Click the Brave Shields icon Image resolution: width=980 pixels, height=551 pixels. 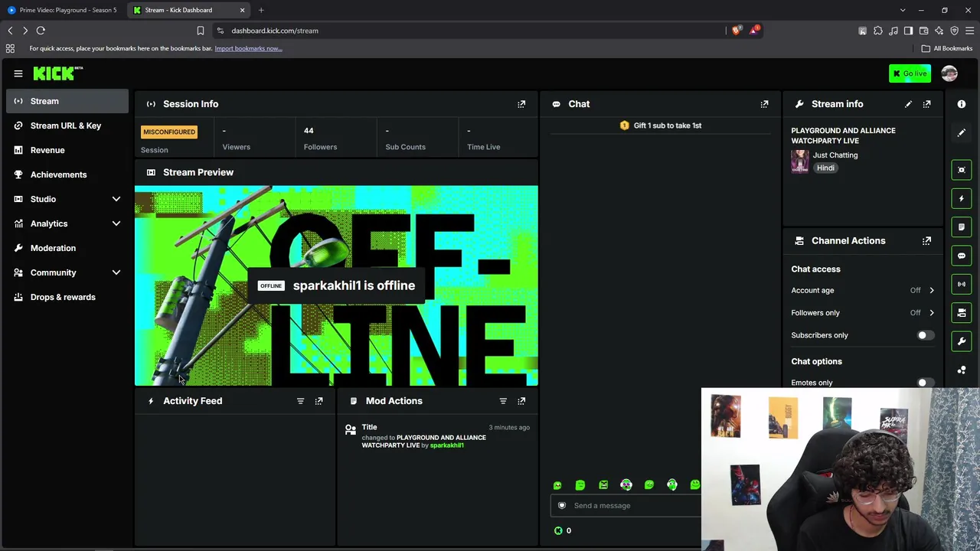pyautogui.click(x=737, y=31)
